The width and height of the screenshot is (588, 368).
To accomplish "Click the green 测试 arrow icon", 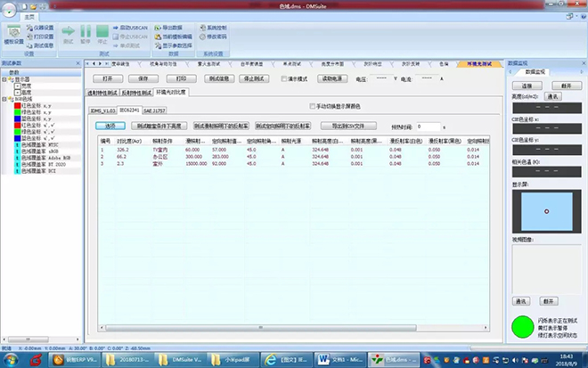I will (x=68, y=33).
